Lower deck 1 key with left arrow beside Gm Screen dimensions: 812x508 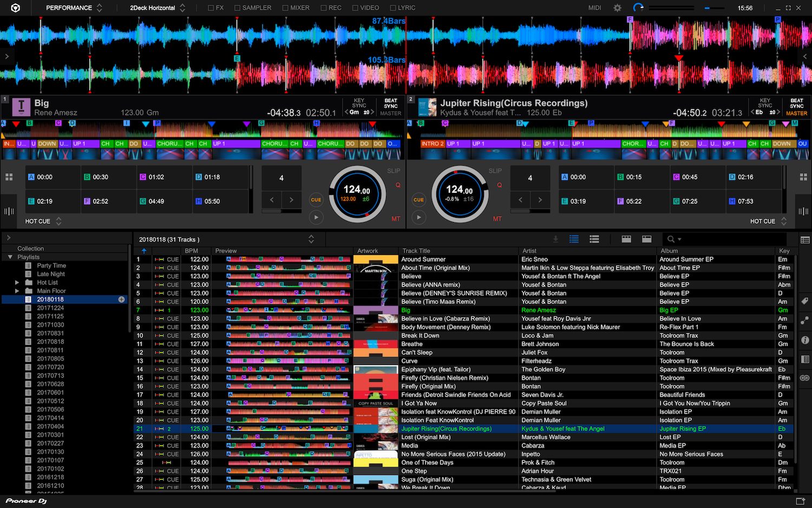point(346,113)
